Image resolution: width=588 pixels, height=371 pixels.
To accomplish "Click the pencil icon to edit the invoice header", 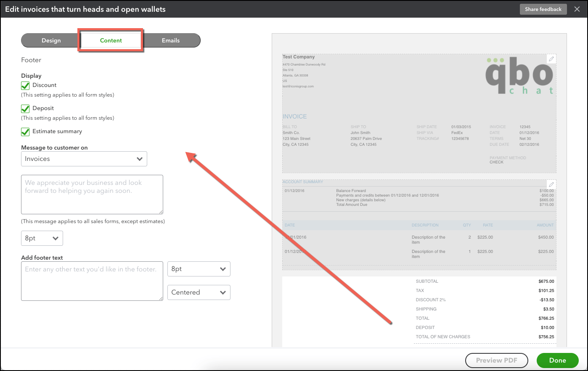I will [551, 59].
